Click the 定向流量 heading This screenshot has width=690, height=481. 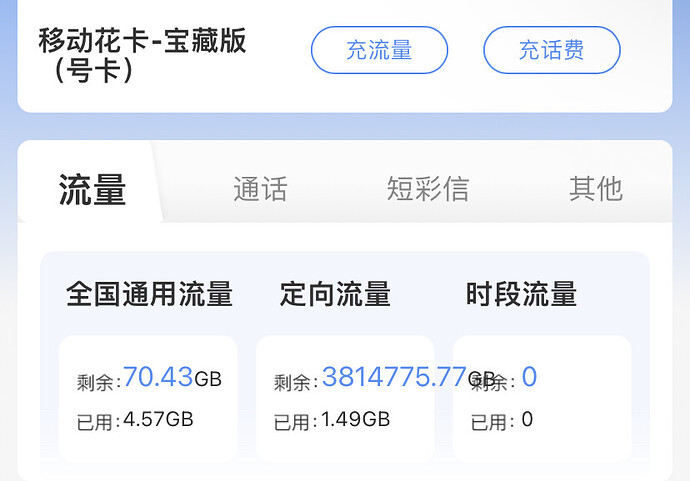pos(335,294)
